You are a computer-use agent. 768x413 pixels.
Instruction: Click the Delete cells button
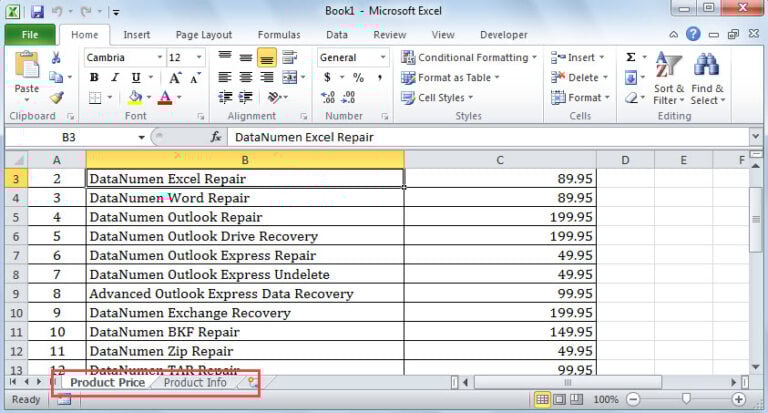pyautogui.click(x=579, y=77)
